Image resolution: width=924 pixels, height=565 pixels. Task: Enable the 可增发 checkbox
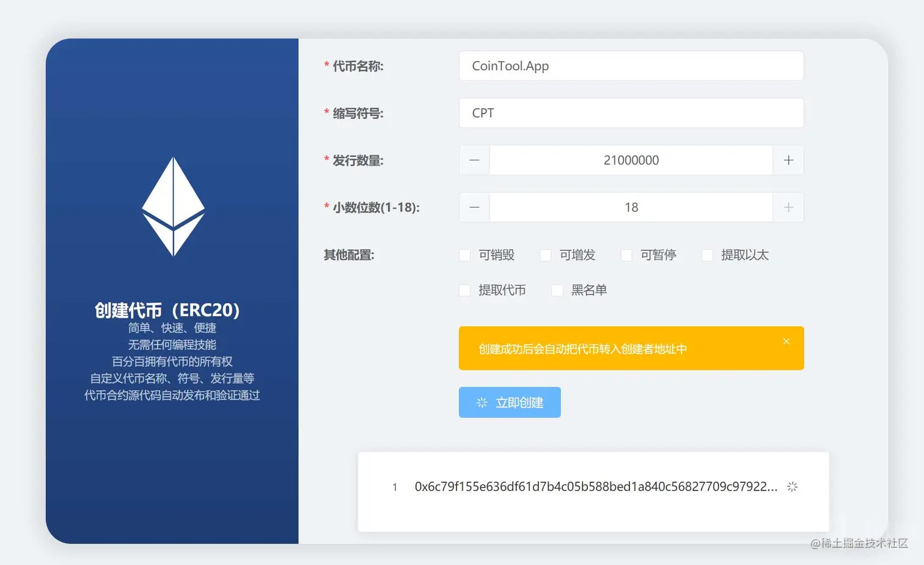click(x=546, y=255)
